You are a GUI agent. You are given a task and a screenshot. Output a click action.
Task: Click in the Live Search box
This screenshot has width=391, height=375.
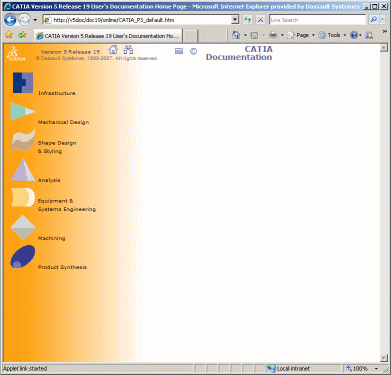317,20
